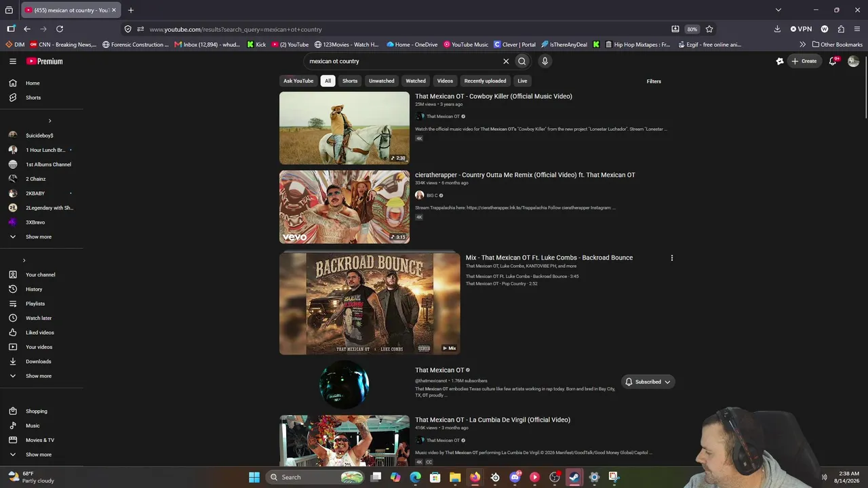Bookmark this page with the star icon
The image size is (868, 488).
pyautogui.click(x=709, y=29)
